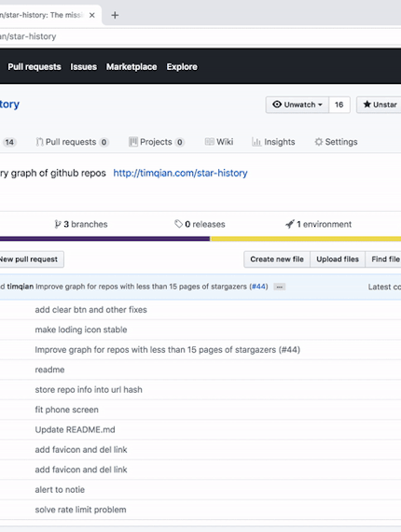
Task: Click the star-history repository name
Action: [9, 105]
